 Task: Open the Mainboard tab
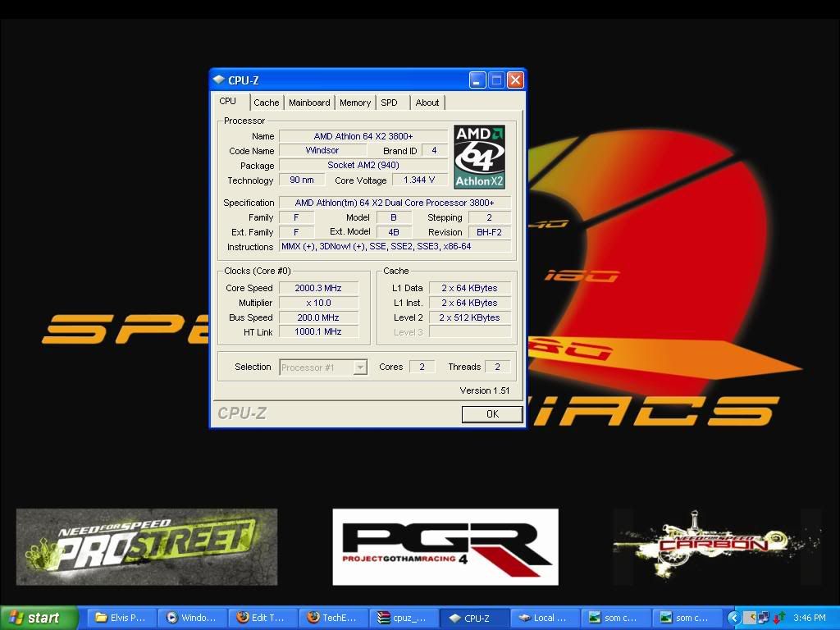309,103
